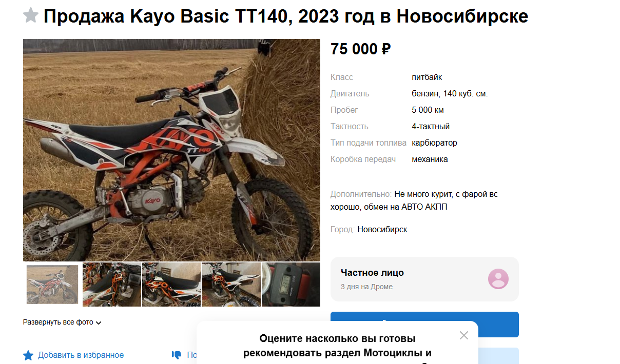Open the second thumbnail showing bike seat
Viewport: 620px width, 364px height.
(112, 285)
